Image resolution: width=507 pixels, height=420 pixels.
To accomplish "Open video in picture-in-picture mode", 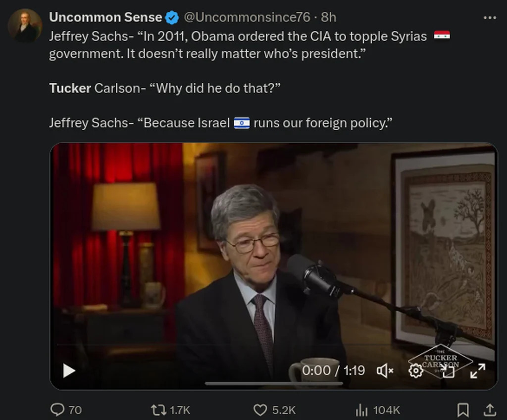I will click(x=448, y=370).
